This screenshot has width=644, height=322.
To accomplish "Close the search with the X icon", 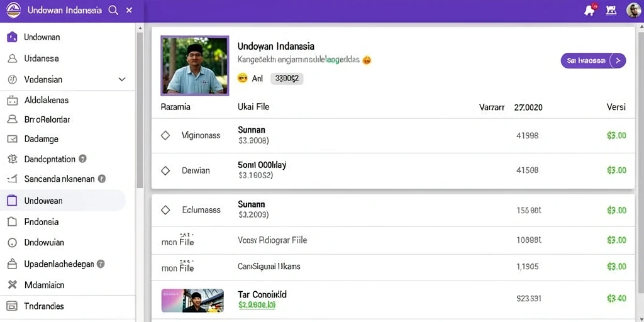I will tap(129, 10).
